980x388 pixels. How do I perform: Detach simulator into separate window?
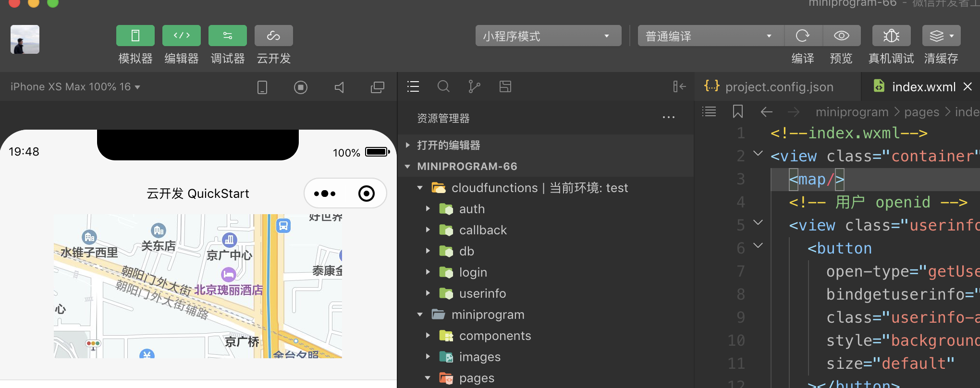pyautogui.click(x=378, y=87)
